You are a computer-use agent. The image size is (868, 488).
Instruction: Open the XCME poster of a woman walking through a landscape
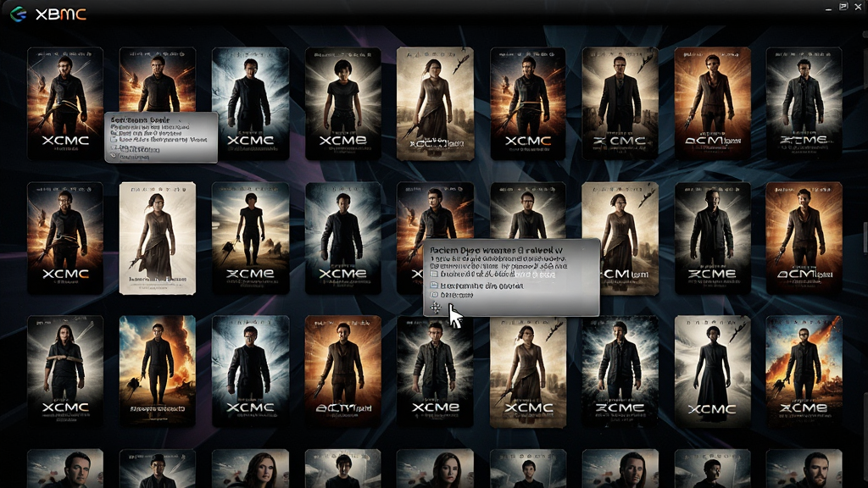(x=250, y=238)
